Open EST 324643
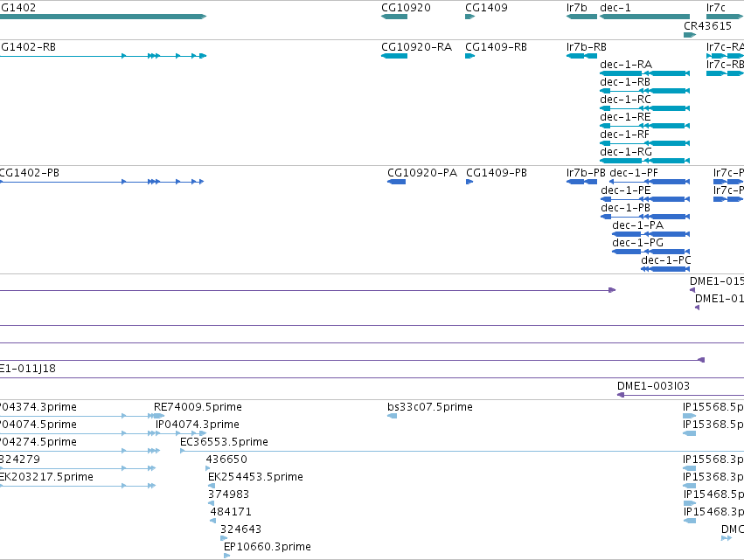The width and height of the screenshot is (744, 560). [224, 539]
